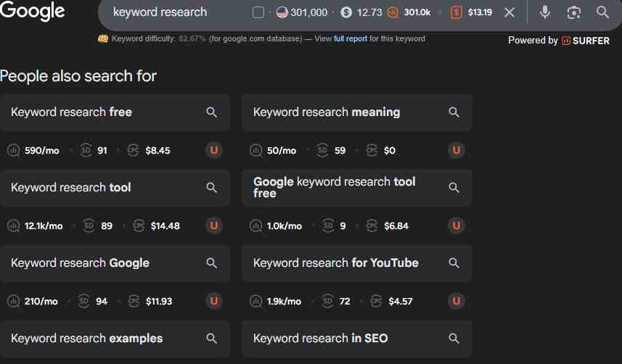Click the Google logo
The width and height of the screenshot is (622, 364).
tap(32, 10)
